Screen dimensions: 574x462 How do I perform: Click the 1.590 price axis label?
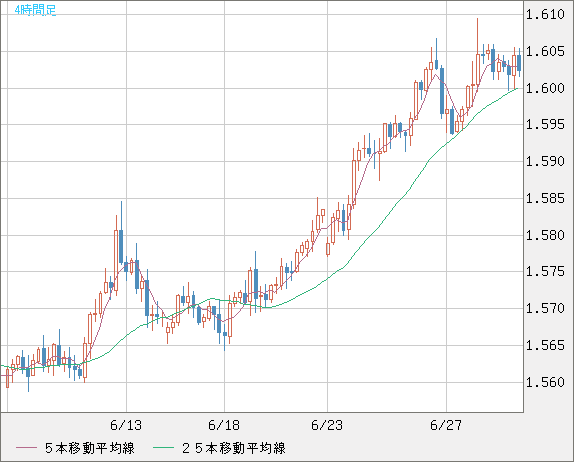click(x=545, y=161)
